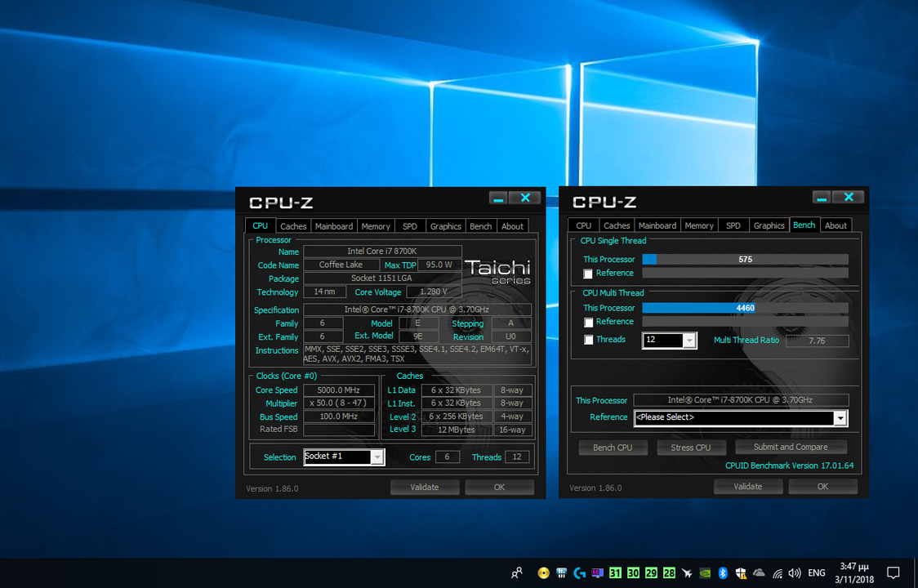This screenshot has width=918, height=588.
Task: Open About tab in the CPU-Z benchmark window
Action: [x=836, y=225]
